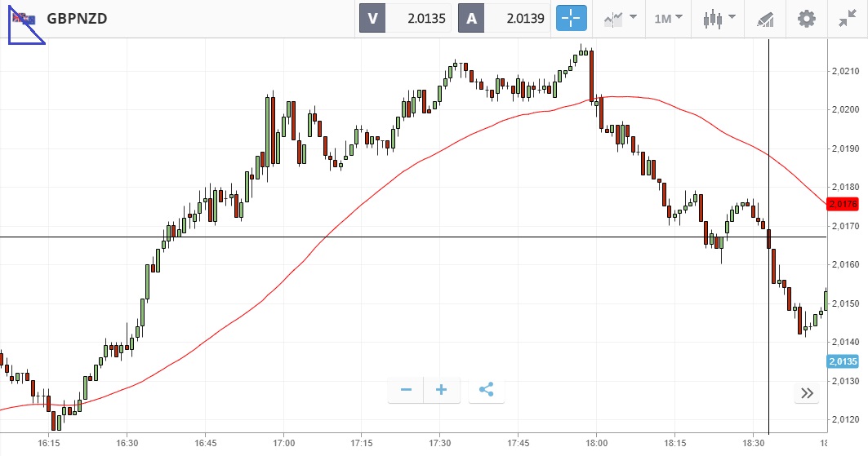Open the candlestick chart type dropdown
Viewport: 868px width, 456px height.
(719, 18)
